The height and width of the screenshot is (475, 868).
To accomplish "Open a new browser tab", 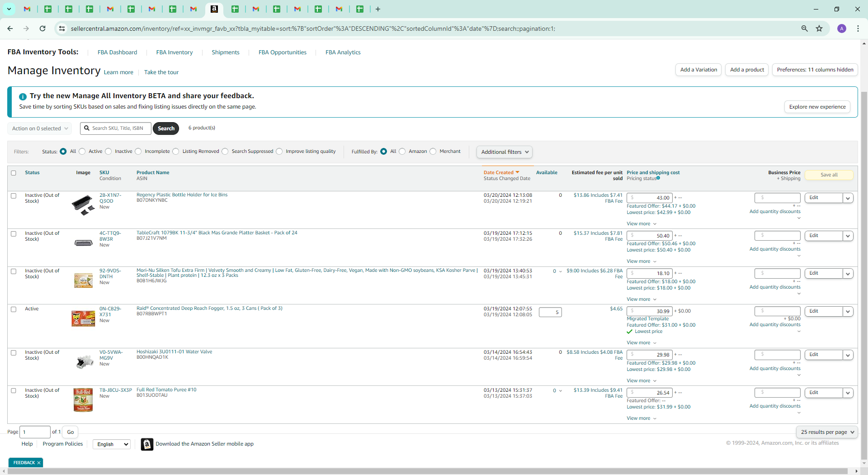I will tap(378, 9).
